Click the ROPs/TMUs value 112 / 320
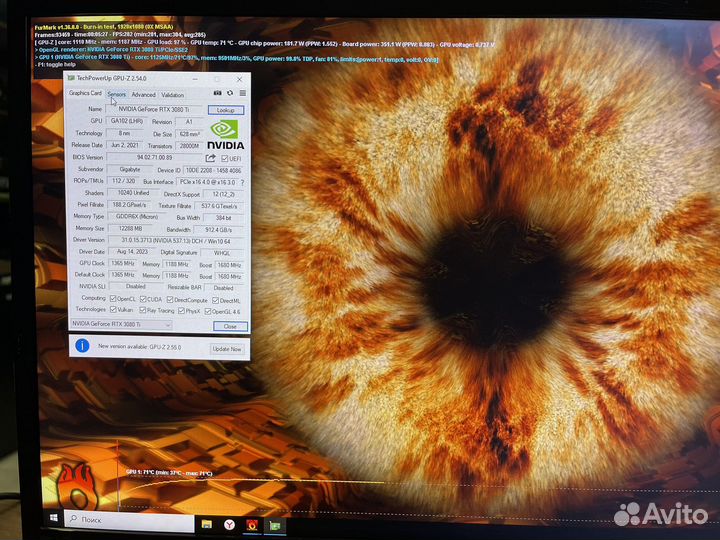 point(124,181)
